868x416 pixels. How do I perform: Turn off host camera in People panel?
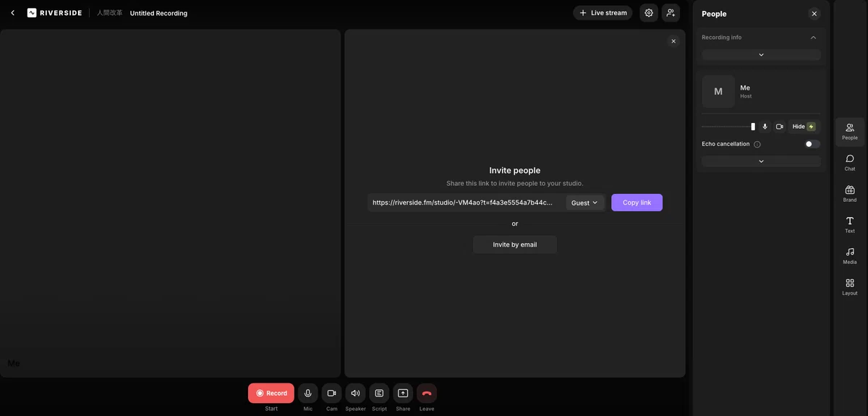780,127
